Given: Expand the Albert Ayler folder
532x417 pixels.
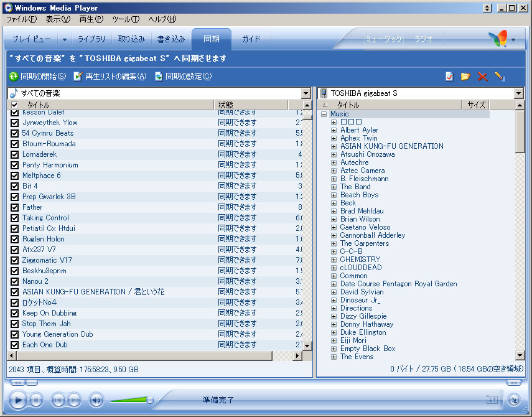Looking at the screenshot, I should pyautogui.click(x=334, y=130).
